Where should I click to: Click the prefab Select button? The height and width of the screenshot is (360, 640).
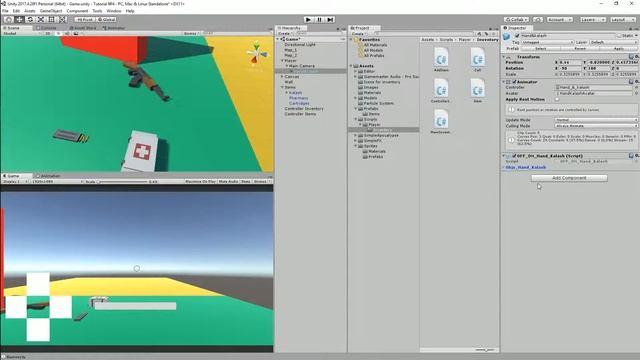point(541,48)
